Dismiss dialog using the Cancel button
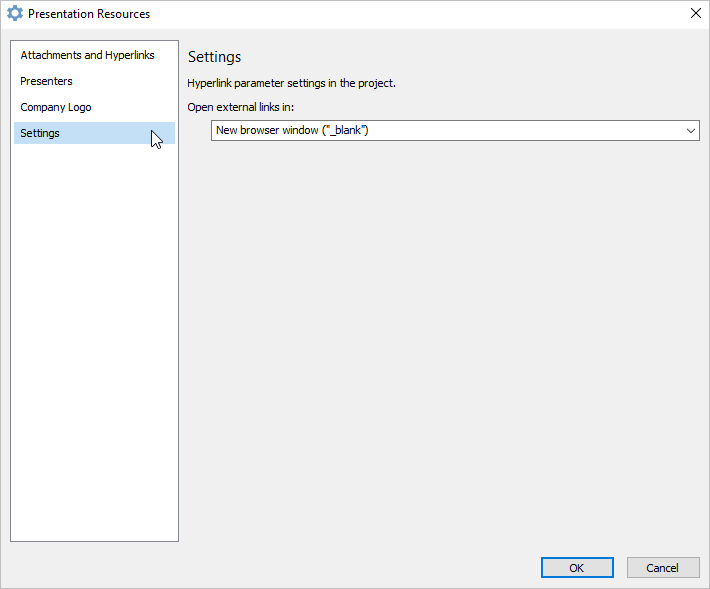This screenshot has width=710, height=589. pyautogui.click(x=663, y=568)
